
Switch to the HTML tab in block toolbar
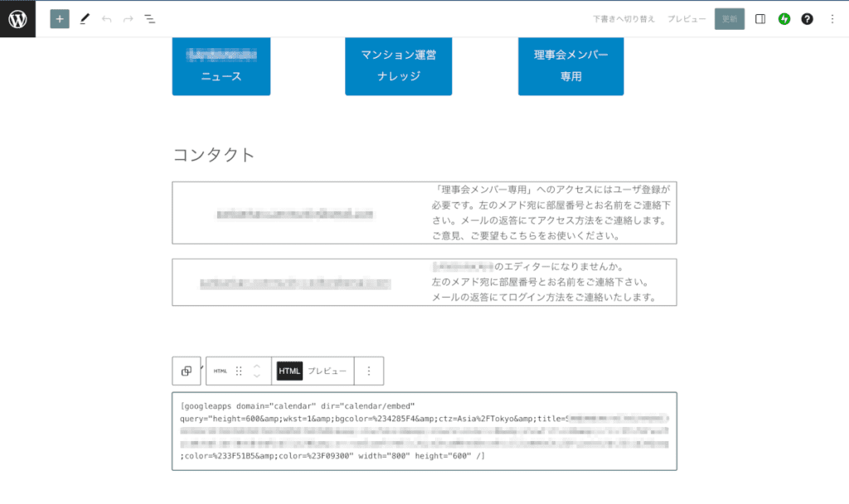(289, 371)
